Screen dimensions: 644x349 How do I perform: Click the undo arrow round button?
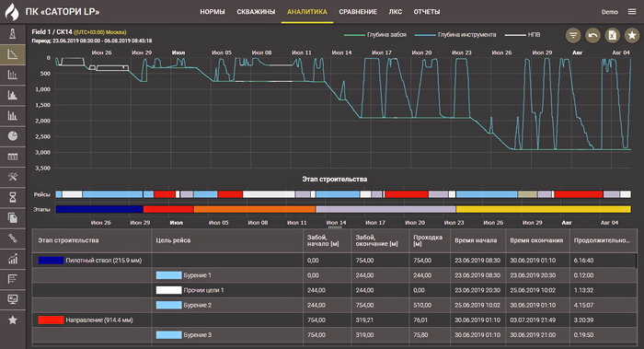(x=592, y=35)
